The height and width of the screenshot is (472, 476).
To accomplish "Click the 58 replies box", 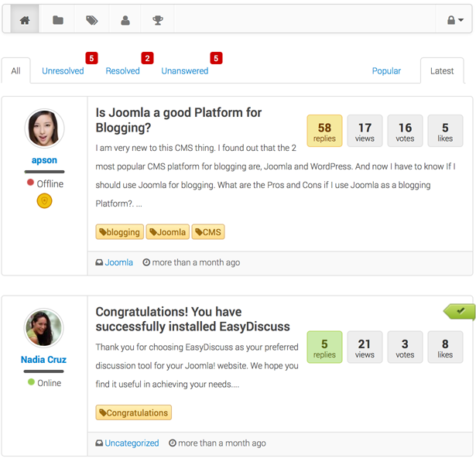I will point(324,131).
